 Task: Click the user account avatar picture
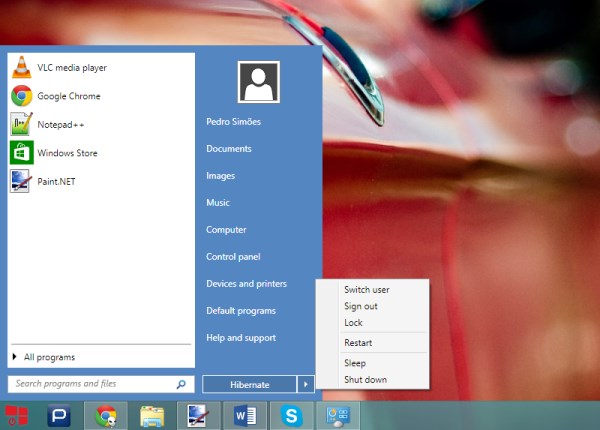(x=258, y=82)
